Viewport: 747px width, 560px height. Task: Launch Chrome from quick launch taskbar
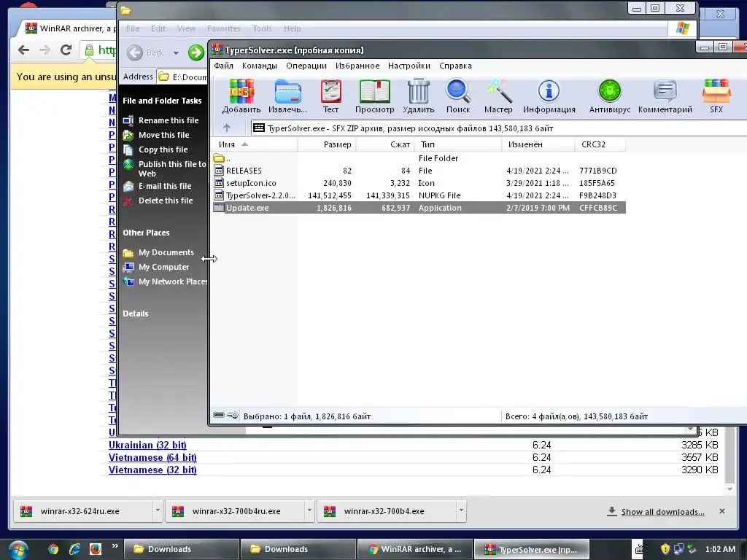[53, 549]
